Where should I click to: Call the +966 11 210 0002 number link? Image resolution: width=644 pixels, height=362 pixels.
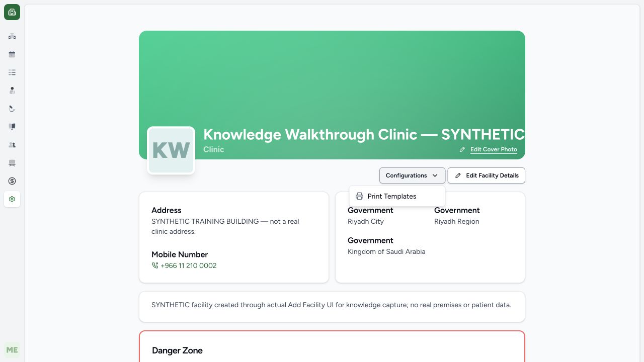click(x=188, y=265)
